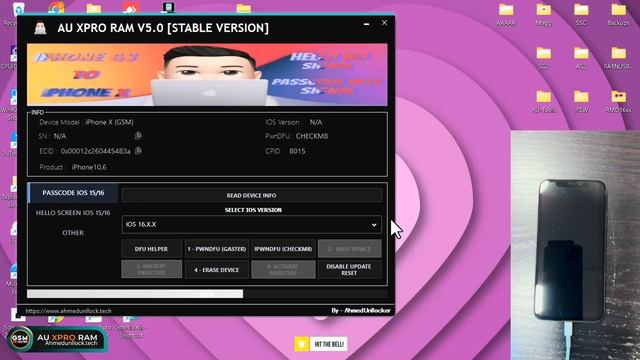Copy the ECID value with its copy icon
This screenshot has height=360, width=640.
point(138,151)
